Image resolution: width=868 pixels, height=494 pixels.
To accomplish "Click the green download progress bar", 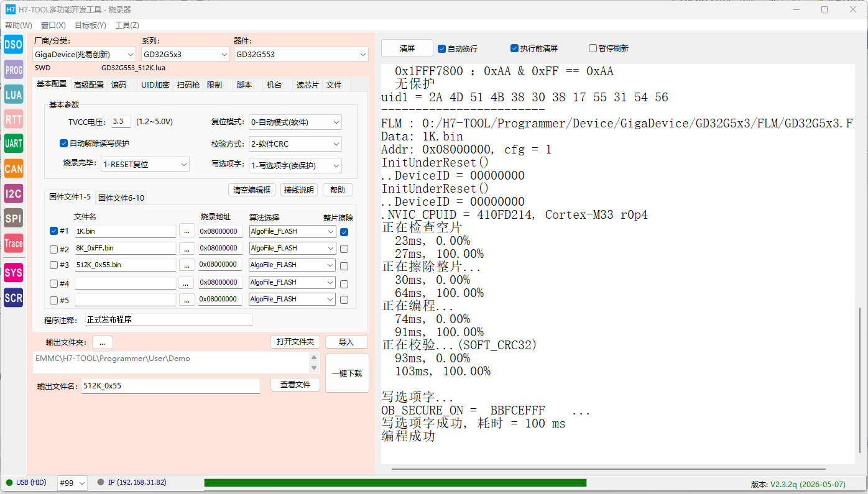I will (x=395, y=483).
